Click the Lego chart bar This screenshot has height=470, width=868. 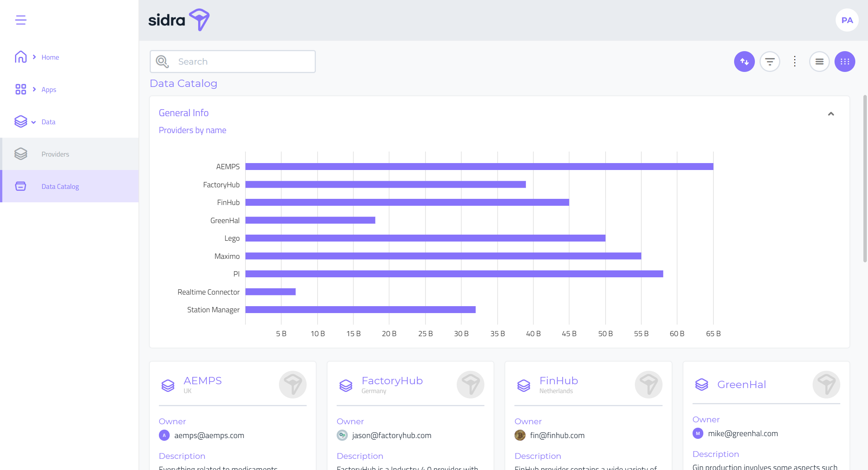pyautogui.click(x=425, y=238)
